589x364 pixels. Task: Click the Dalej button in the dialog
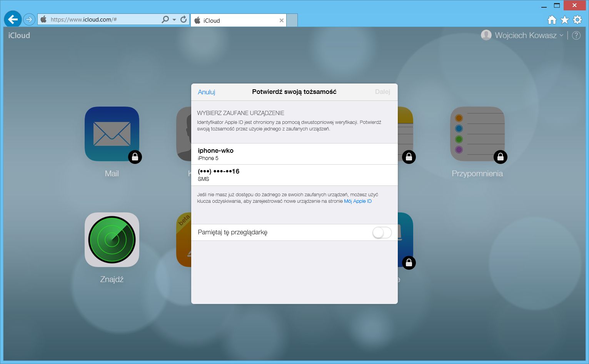(x=382, y=92)
